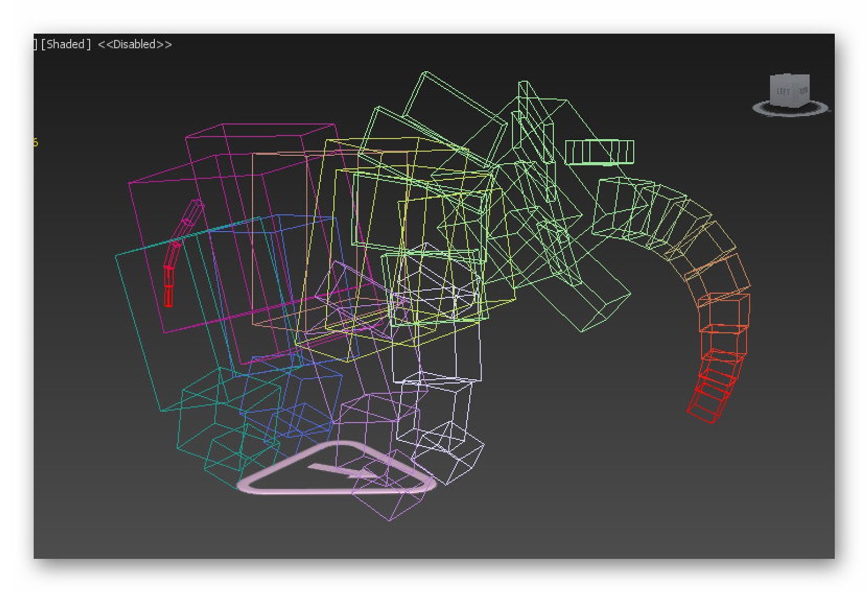Open the [Shaded] viewport shading menu
868x592 pixels.
tap(66, 44)
